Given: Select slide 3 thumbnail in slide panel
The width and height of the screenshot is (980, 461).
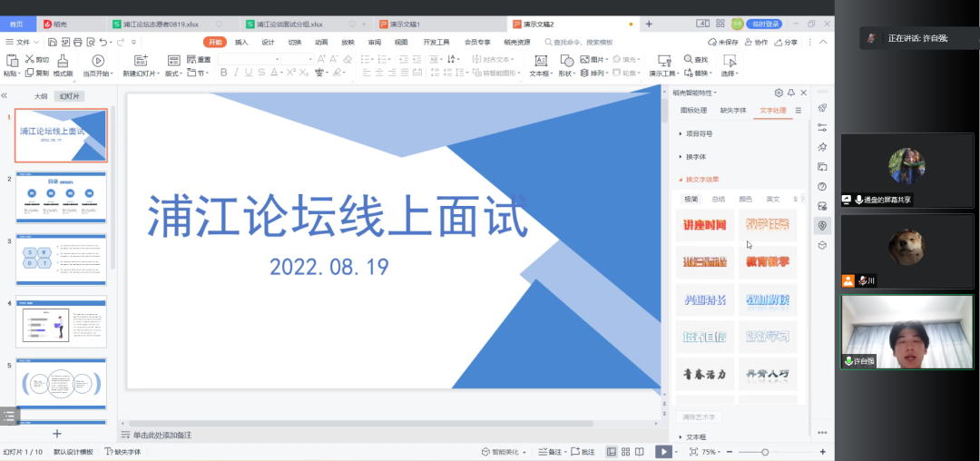Looking at the screenshot, I should (x=62, y=260).
